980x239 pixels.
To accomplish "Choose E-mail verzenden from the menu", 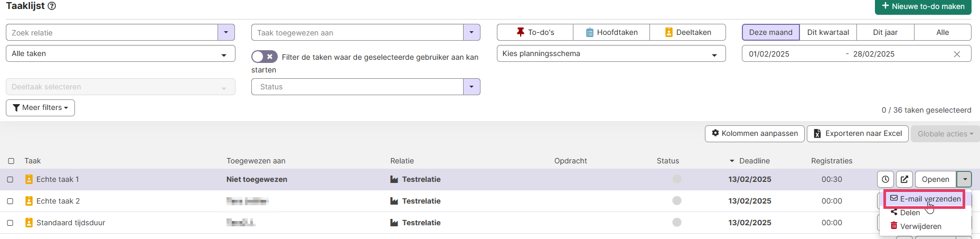I will click(925, 199).
